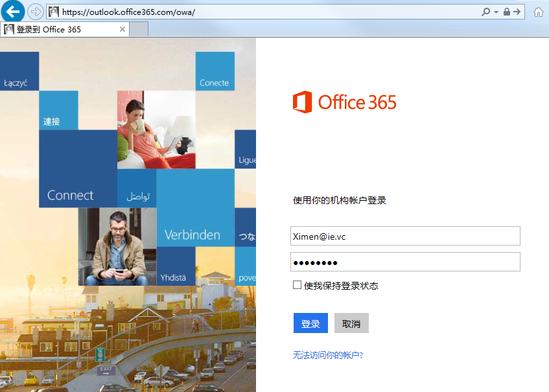Close the '登录到 Office 365' tab
Screen dimensions: 549x392
click(123, 29)
